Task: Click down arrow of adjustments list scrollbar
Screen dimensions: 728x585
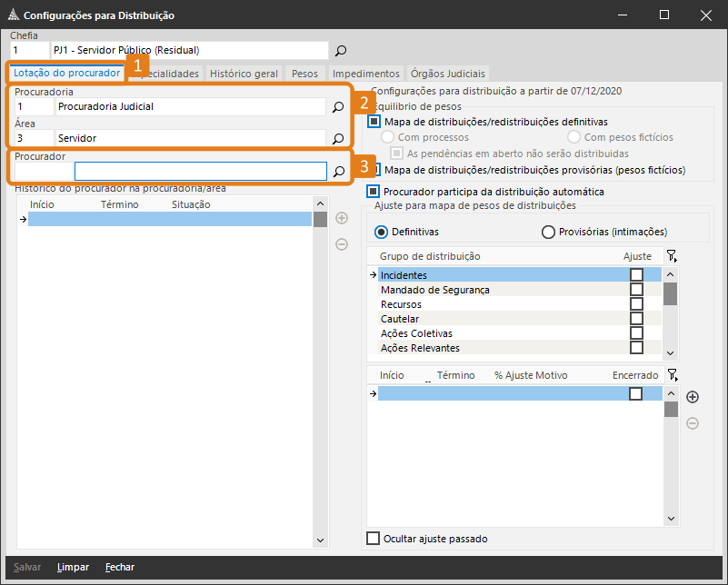Action: (671, 519)
